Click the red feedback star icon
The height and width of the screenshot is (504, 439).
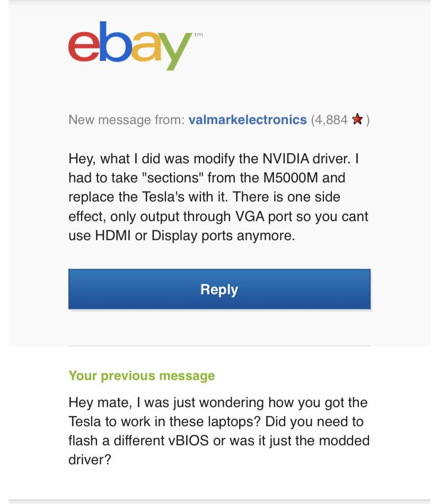[357, 120]
